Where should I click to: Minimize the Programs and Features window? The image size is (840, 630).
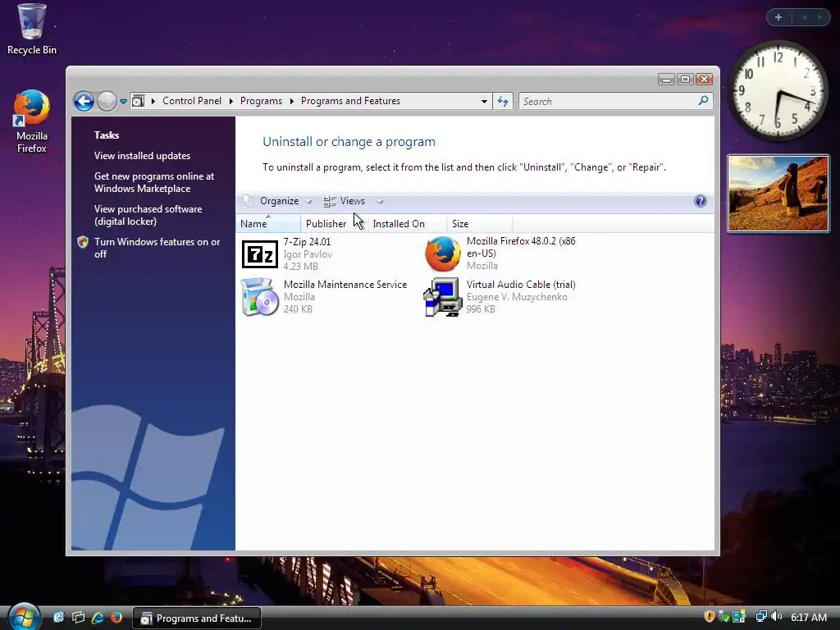point(666,80)
